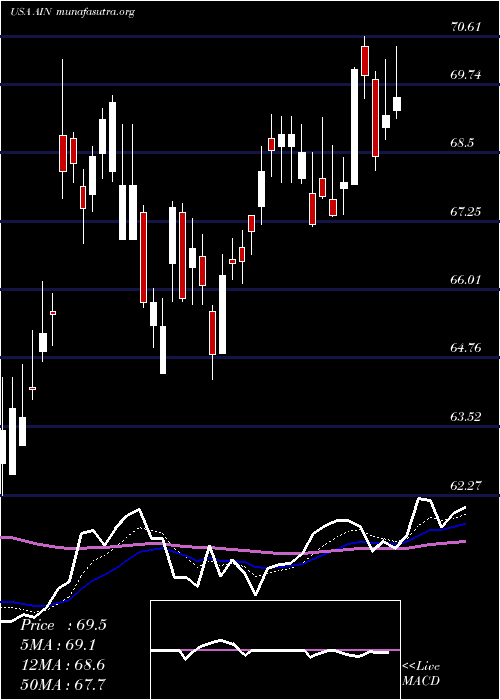
Task: Click the '<<Live MACD' label
Action: [421, 674]
